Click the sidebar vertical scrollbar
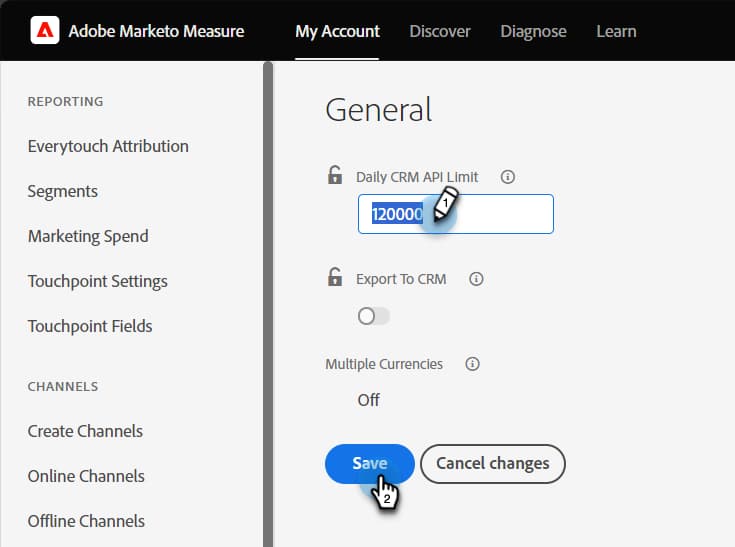The image size is (735, 547). [x=268, y=304]
